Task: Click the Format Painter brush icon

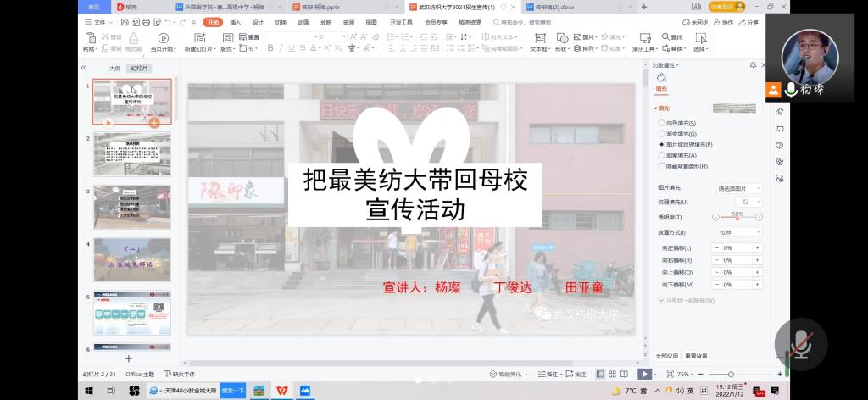Action: click(x=134, y=38)
